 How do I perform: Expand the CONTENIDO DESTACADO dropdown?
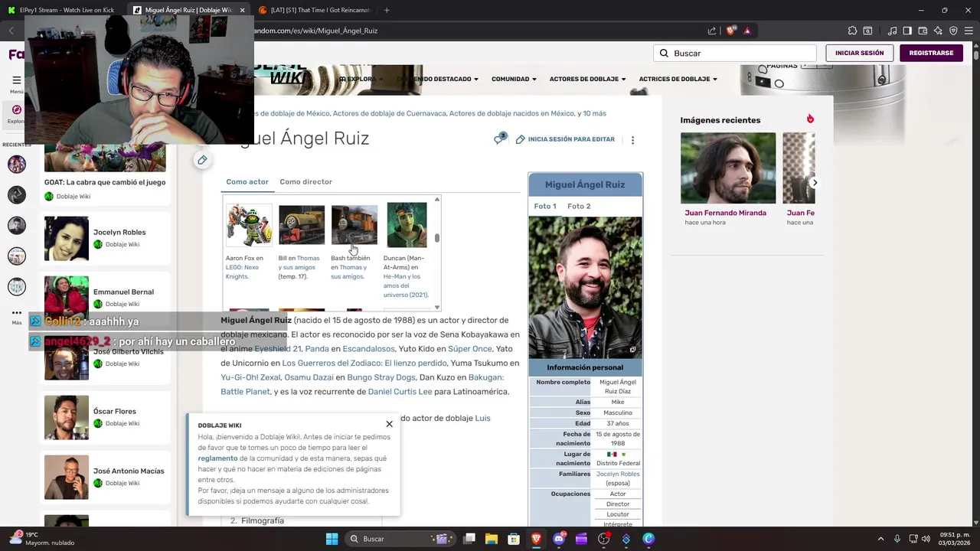click(x=437, y=79)
